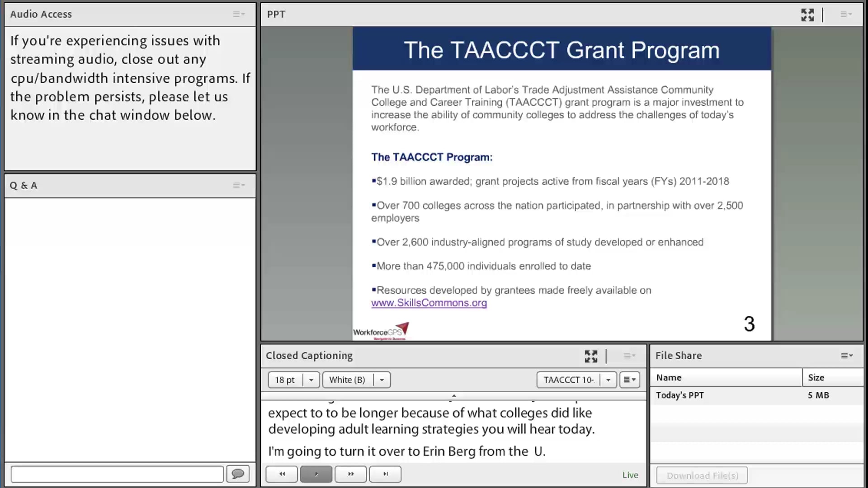Viewport: 868px width, 488px height.
Task: Click the Q & A pod title
Action: tap(24, 186)
